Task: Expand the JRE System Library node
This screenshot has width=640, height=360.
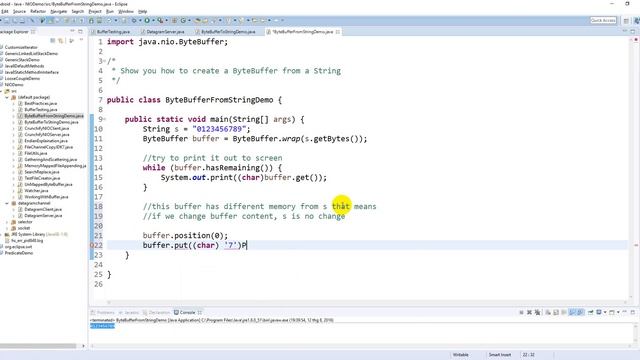Action: coord(1,234)
